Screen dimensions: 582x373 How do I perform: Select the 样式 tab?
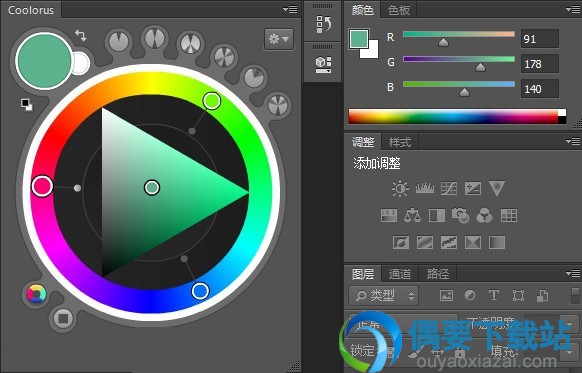click(x=400, y=142)
